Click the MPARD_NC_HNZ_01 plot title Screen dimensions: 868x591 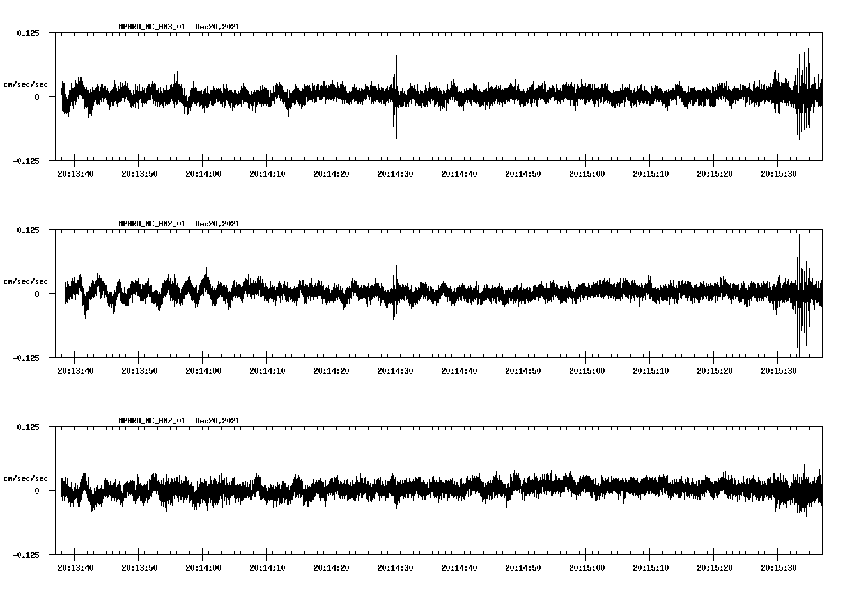click(x=151, y=421)
